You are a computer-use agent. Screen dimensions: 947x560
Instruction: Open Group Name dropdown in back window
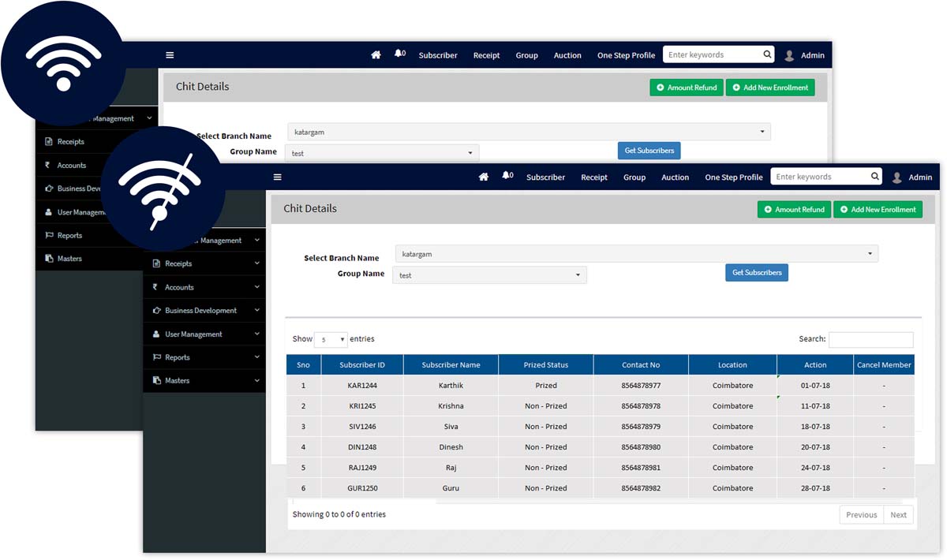point(382,153)
